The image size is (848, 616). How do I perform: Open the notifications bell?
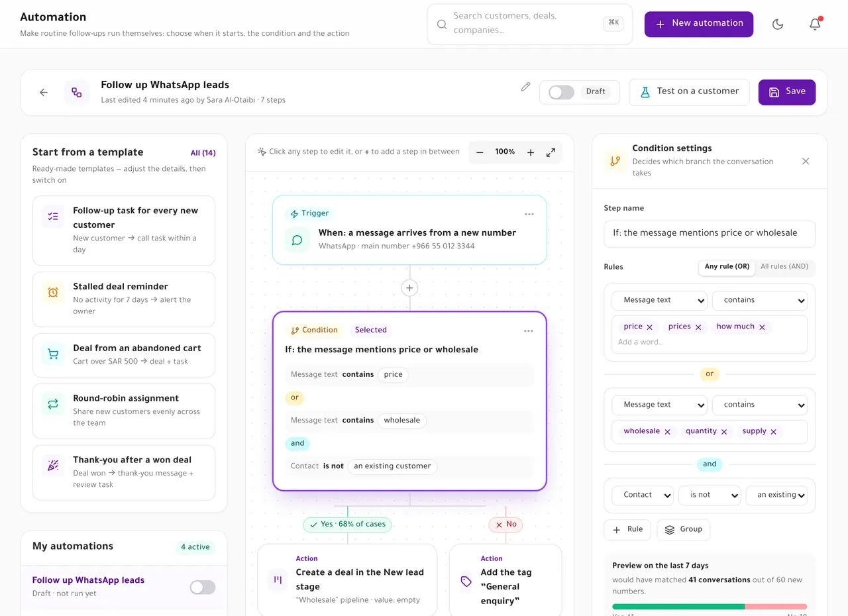(x=815, y=25)
